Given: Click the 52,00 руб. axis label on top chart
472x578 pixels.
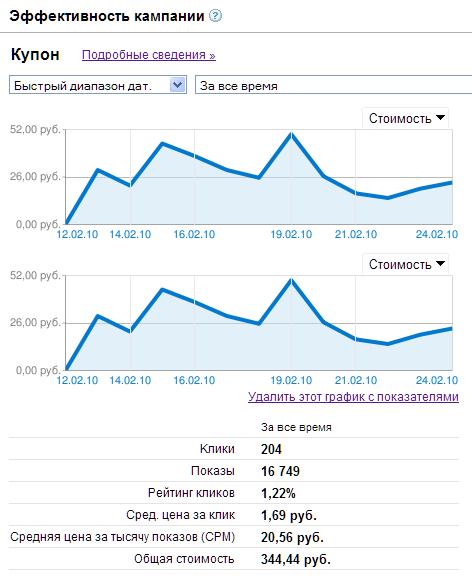Looking at the screenshot, I should pos(35,129).
